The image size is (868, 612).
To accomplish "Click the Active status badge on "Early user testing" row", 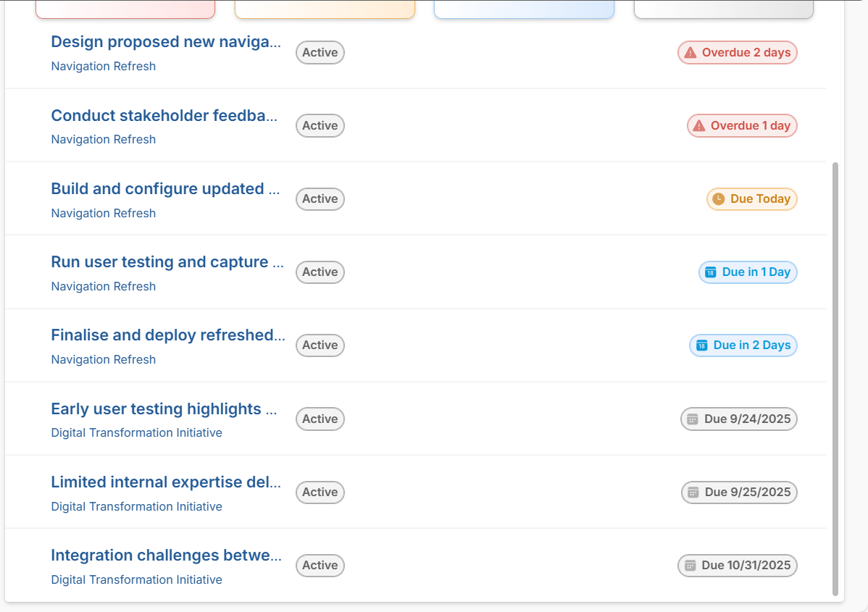I will pos(320,419).
